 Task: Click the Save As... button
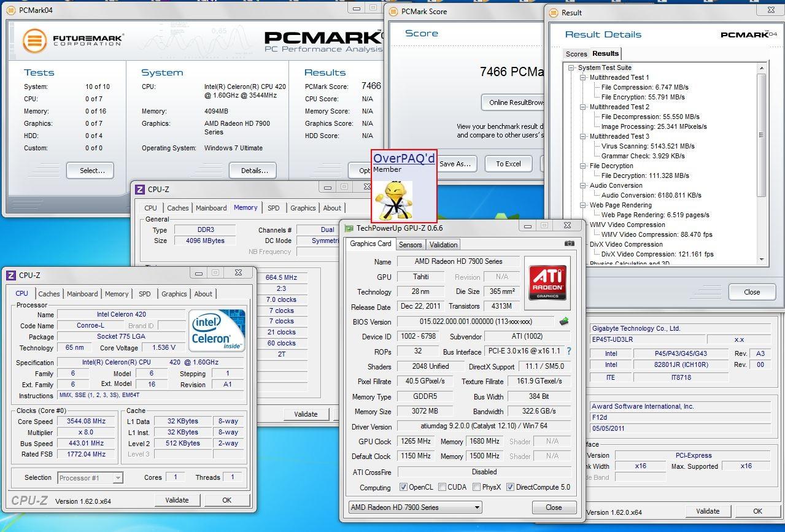pyautogui.click(x=455, y=164)
